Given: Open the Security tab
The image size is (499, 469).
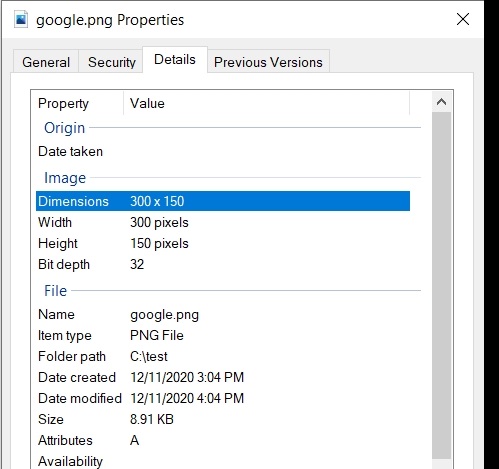Looking at the screenshot, I should point(112,62).
